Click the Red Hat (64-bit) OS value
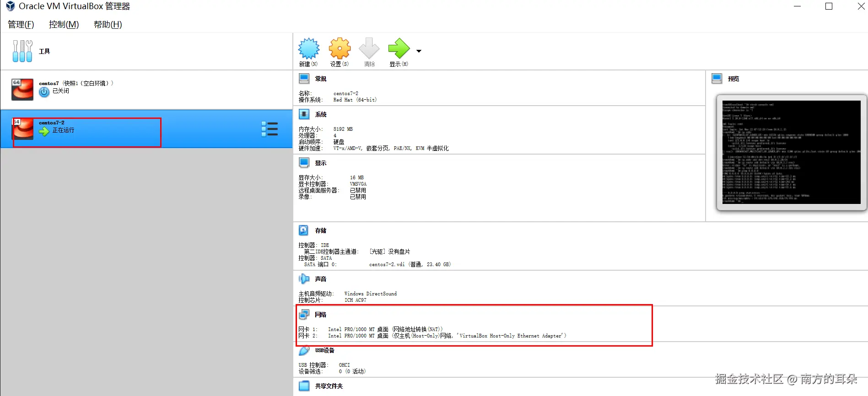Image resolution: width=868 pixels, height=396 pixels. 355,100
